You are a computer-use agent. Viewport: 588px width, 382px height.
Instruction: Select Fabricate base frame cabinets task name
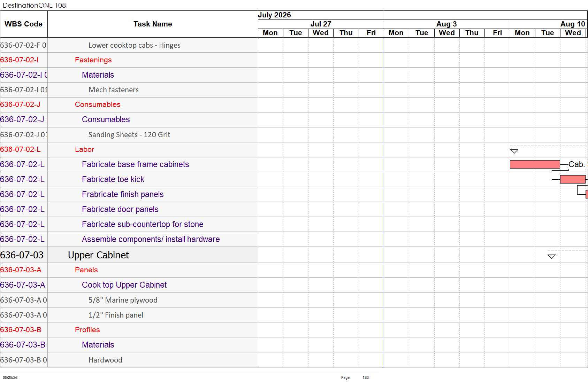(x=135, y=164)
